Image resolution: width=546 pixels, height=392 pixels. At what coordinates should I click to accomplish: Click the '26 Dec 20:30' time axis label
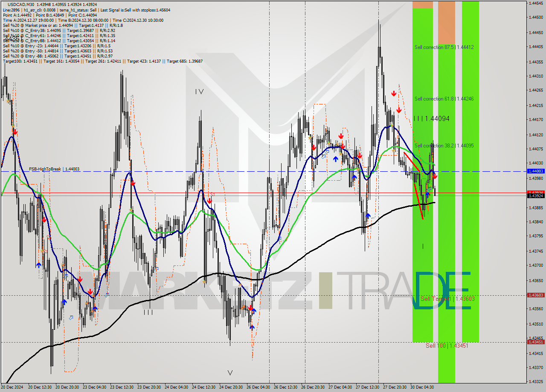pos(313,387)
